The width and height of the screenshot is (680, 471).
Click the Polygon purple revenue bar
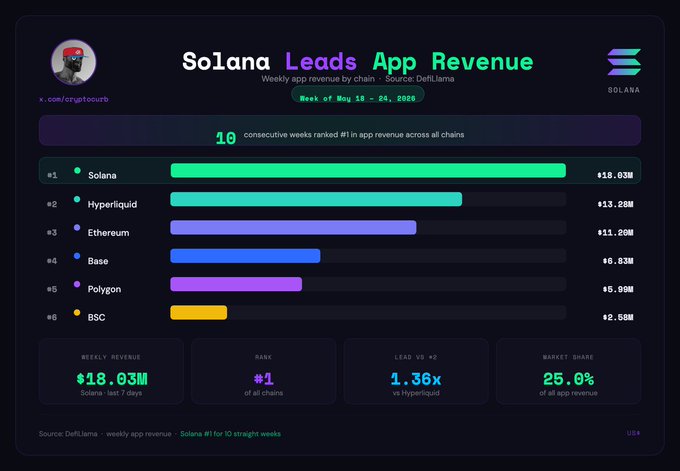point(236,284)
